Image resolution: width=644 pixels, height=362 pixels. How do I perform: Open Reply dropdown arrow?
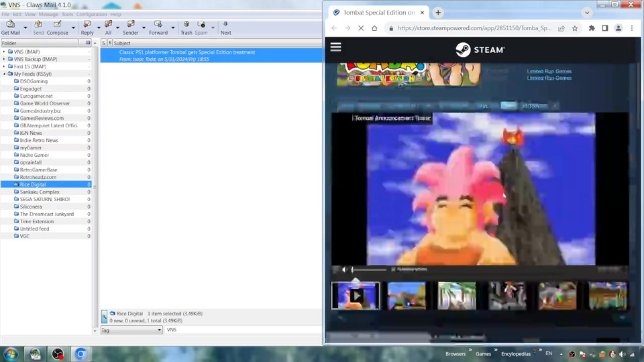coord(99,28)
